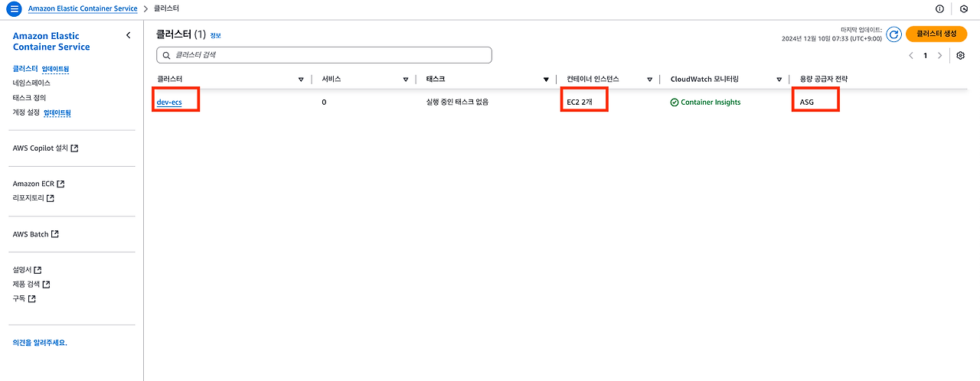Click external link icon beside 설명서
980x381 pixels.
(x=38, y=270)
